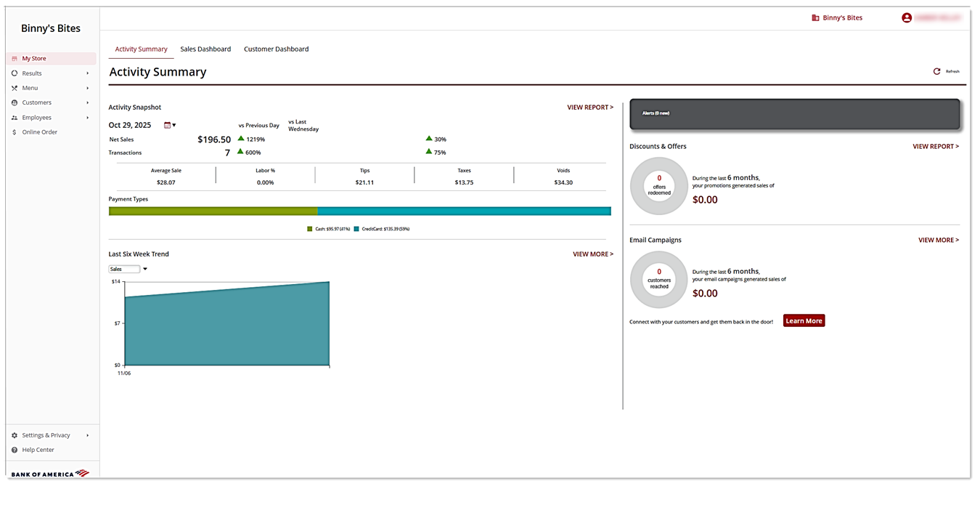Click the My Store icon in sidebar
This screenshot has width=980, height=505.
click(x=15, y=59)
